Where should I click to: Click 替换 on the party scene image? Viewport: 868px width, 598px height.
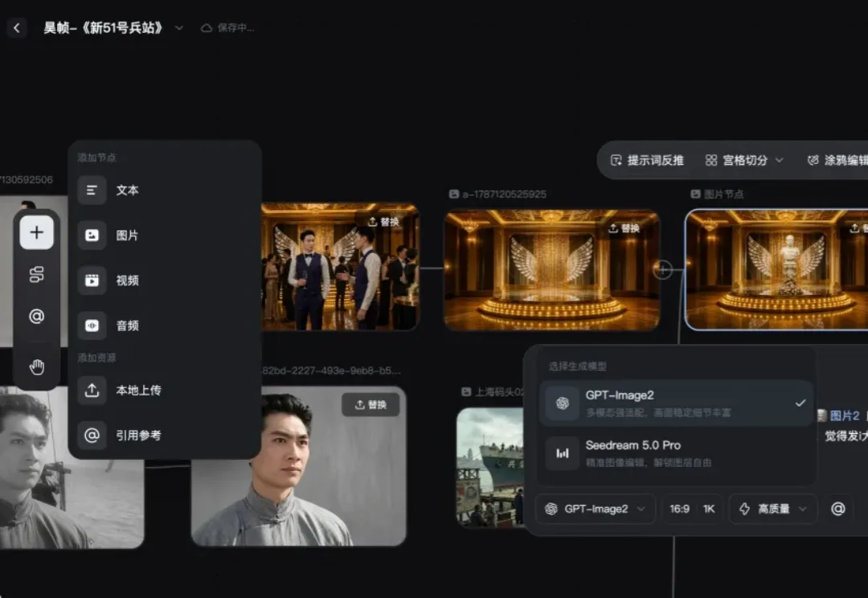[x=383, y=222]
